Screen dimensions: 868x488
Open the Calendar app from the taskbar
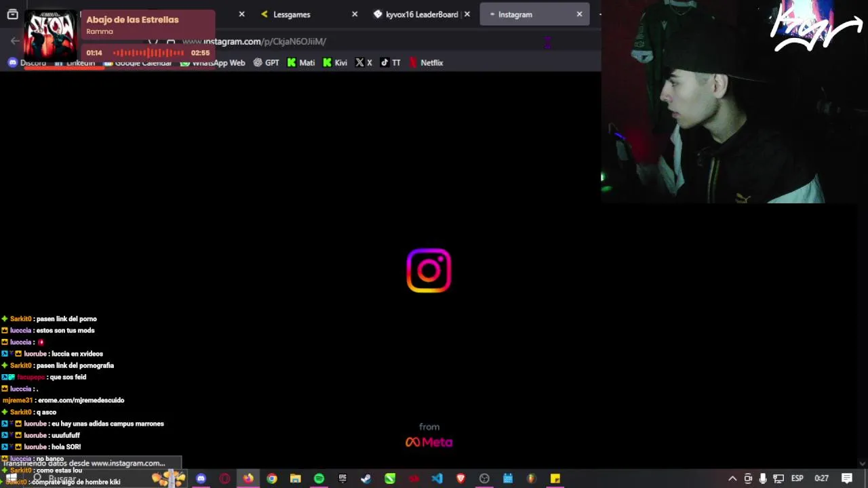508,479
